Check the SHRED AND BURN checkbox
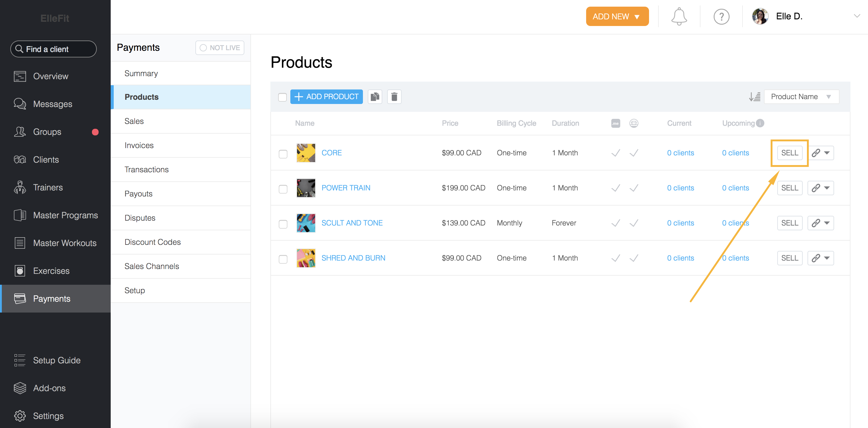This screenshot has width=868, height=428. (x=283, y=259)
